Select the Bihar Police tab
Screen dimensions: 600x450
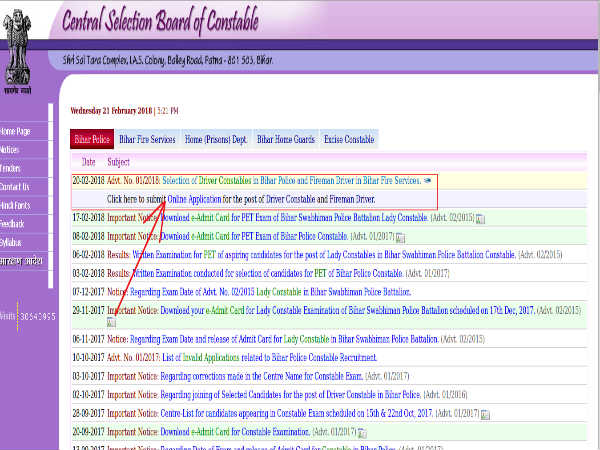[92, 139]
